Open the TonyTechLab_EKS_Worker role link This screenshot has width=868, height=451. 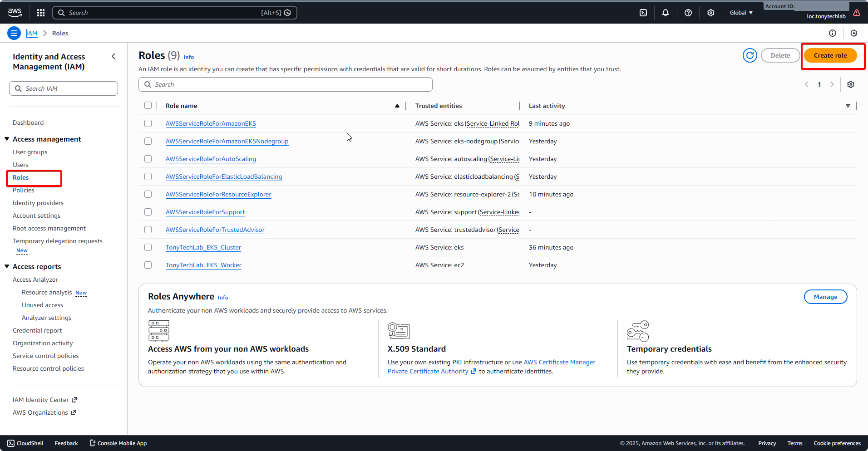tap(203, 265)
